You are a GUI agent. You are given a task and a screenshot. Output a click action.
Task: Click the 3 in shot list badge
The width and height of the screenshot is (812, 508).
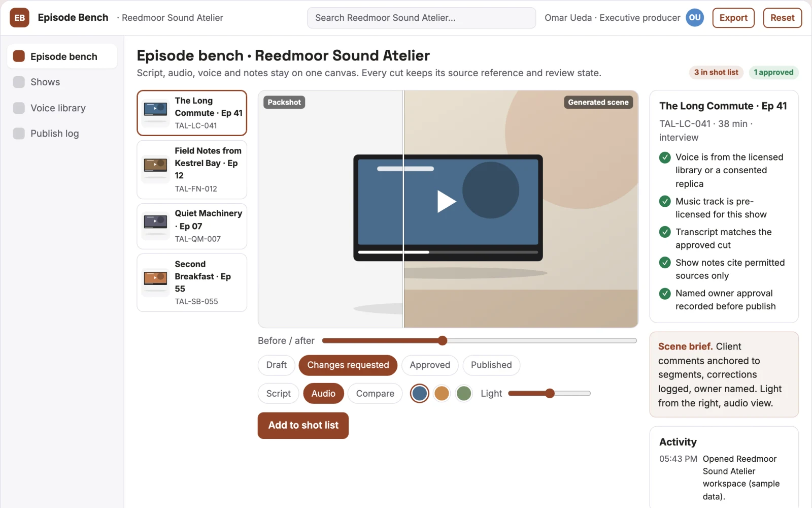(x=716, y=73)
